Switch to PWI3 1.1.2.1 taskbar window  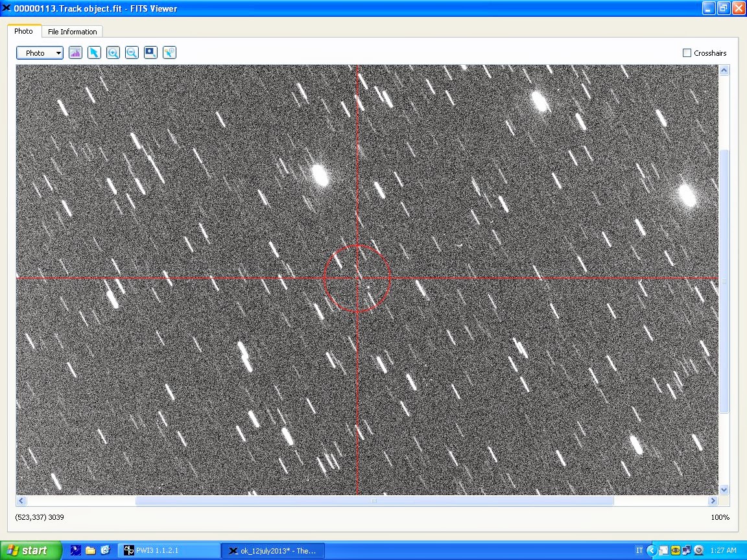pos(169,551)
